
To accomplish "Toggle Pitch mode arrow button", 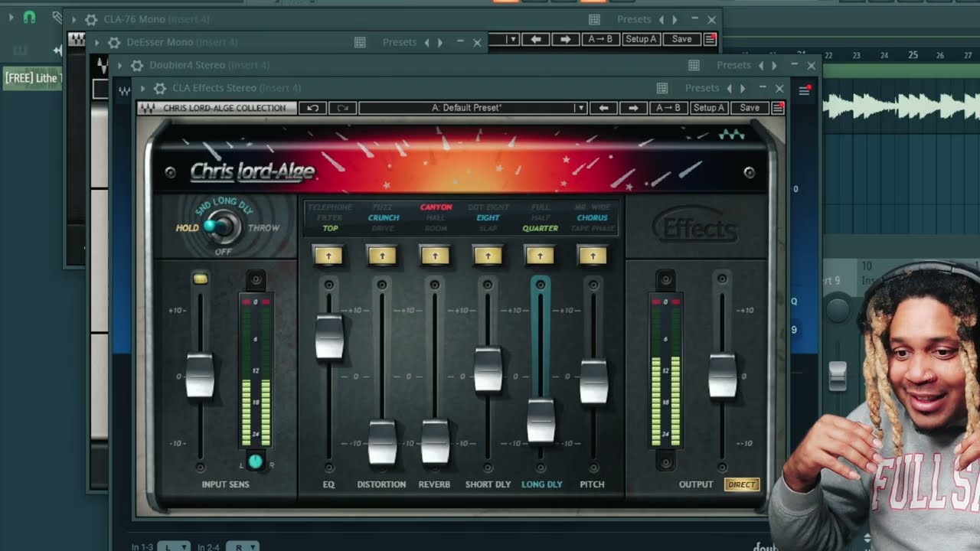I will tap(593, 256).
